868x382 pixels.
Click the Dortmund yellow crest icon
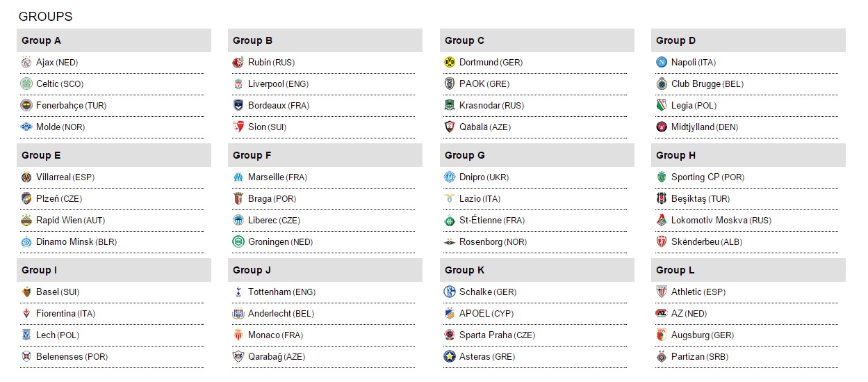(x=449, y=63)
